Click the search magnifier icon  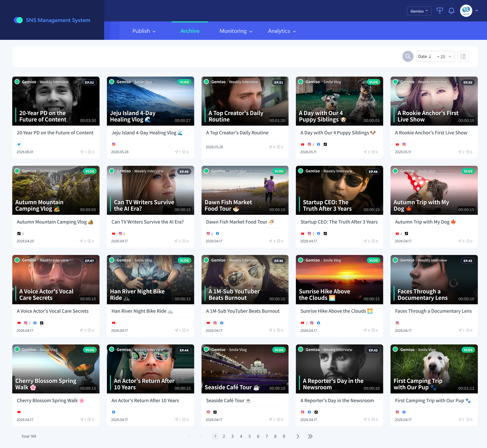pos(408,57)
